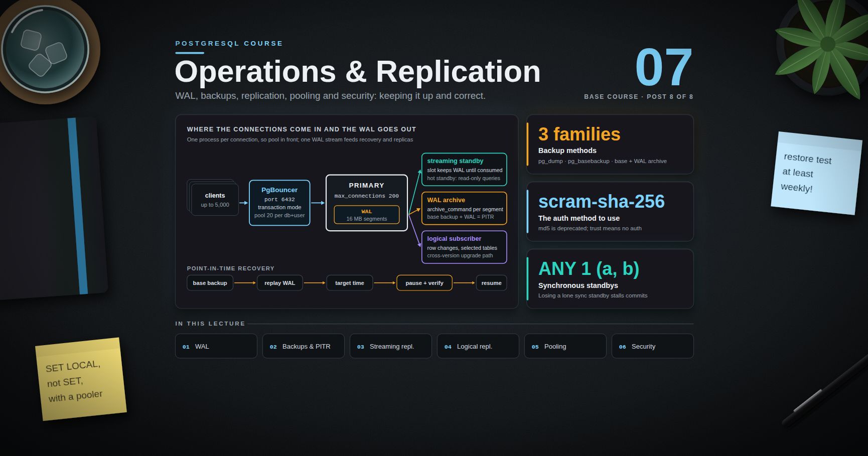This screenshot has width=868, height=456.
Task: Select the WAL archive box
Action: (x=464, y=208)
